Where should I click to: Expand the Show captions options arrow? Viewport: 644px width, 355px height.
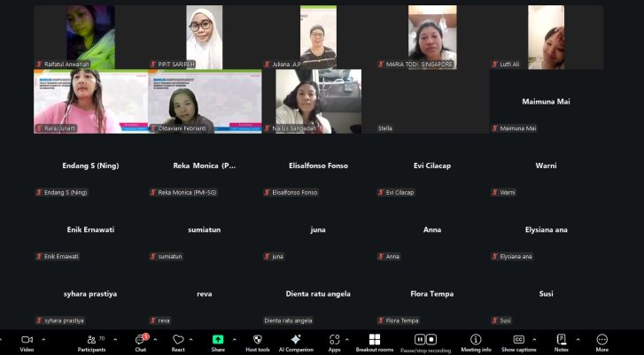click(535, 339)
